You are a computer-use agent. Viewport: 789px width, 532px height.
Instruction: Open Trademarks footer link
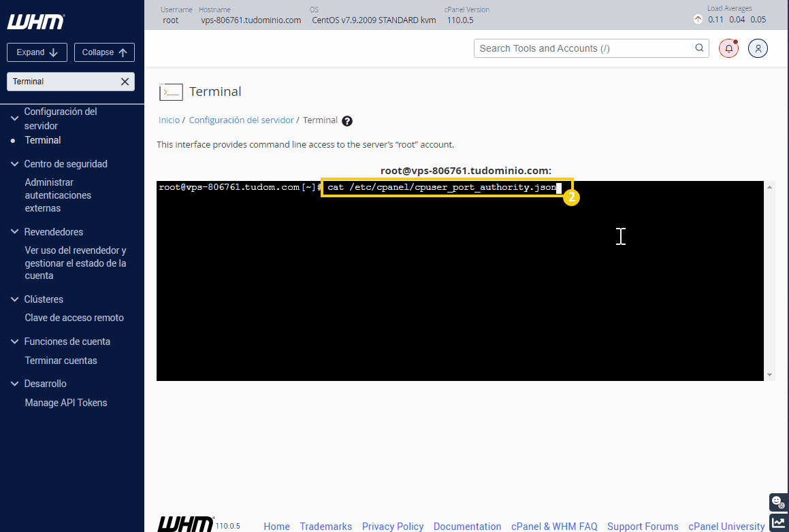[325, 526]
